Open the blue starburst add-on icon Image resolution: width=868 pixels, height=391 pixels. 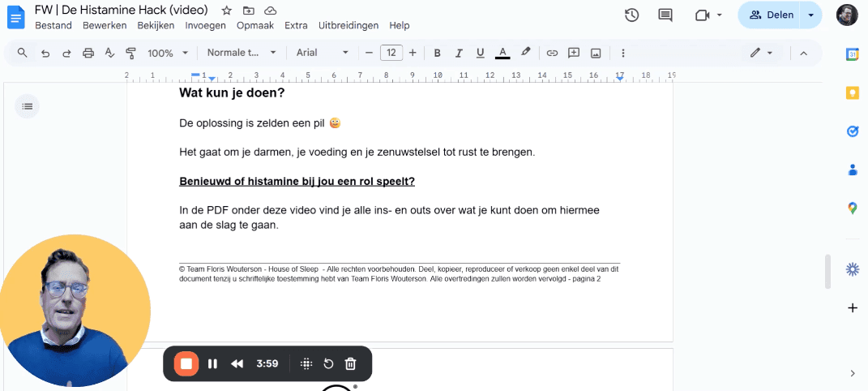pyautogui.click(x=852, y=269)
